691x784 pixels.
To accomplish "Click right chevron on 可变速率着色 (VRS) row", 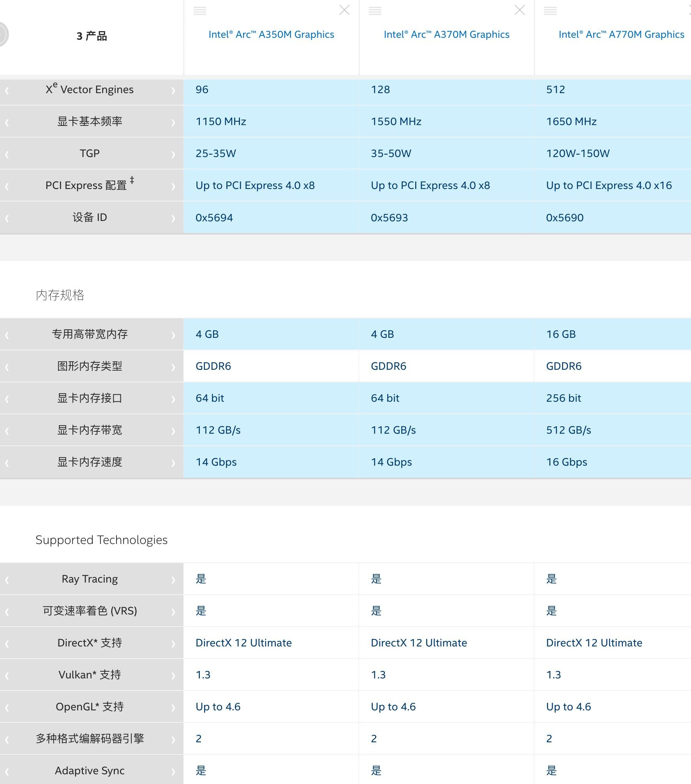I will [x=173, y=612].
